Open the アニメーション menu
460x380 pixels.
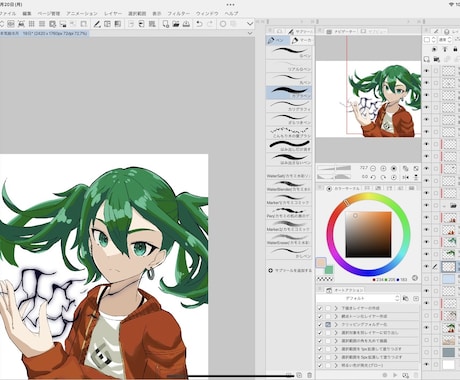point(82,14)
